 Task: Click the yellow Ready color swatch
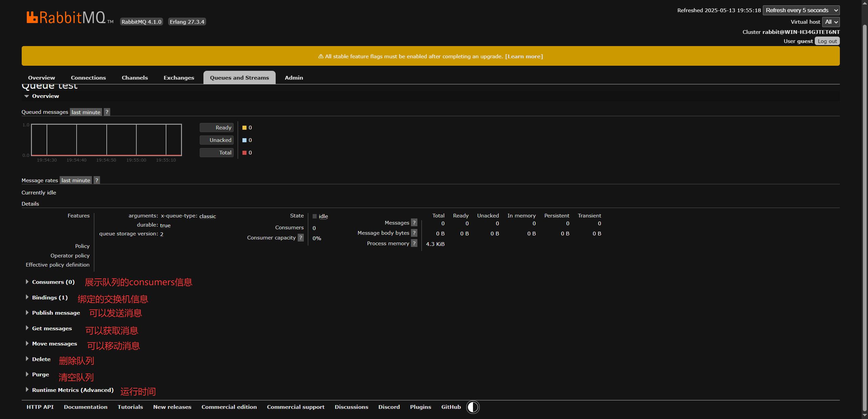tap(244, 128)
